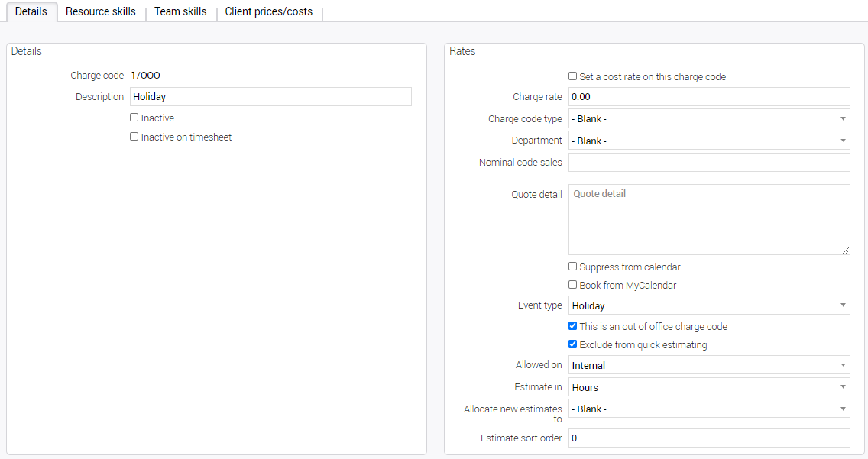This screenshot has width=868, height=459.
Task: Switch to the Resource skills tab
Action: (x=100, y=11)
